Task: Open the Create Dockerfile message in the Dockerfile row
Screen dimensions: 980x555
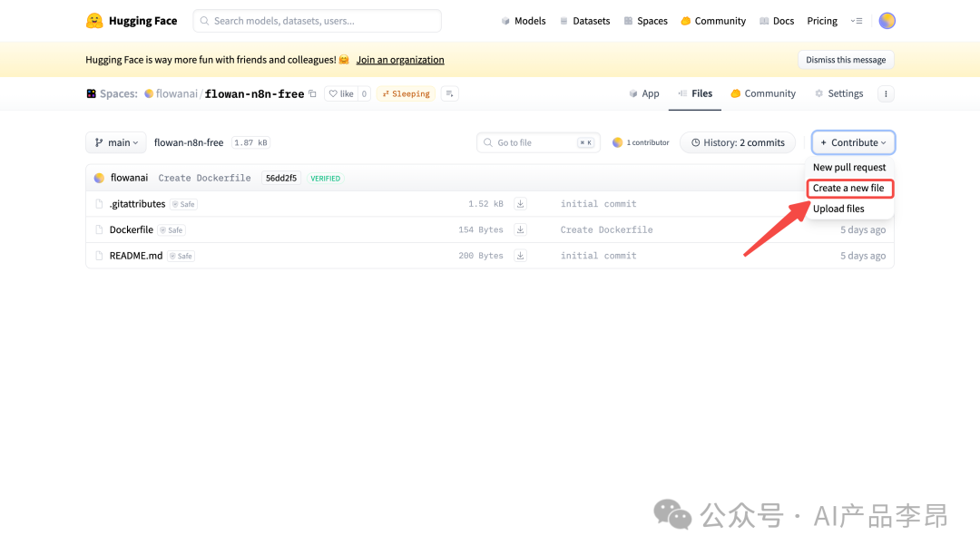Action: [606, 229]
